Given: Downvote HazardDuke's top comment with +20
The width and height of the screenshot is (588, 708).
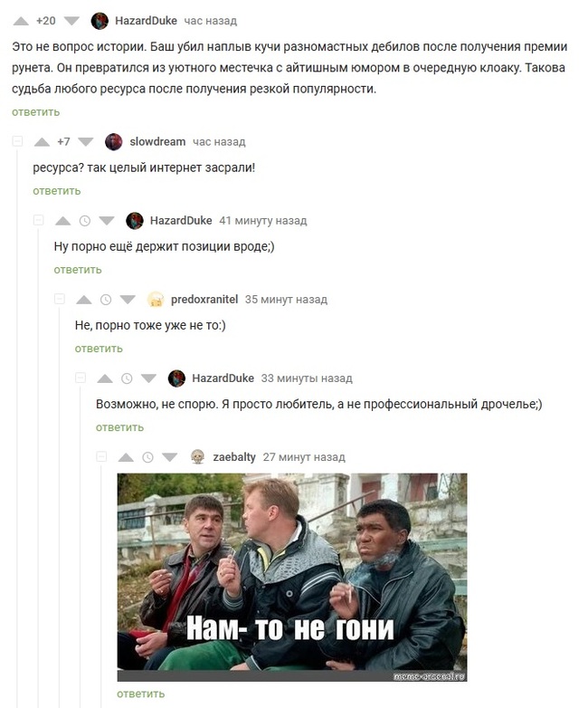Looking at the screenshot, I should coord(71,21).
